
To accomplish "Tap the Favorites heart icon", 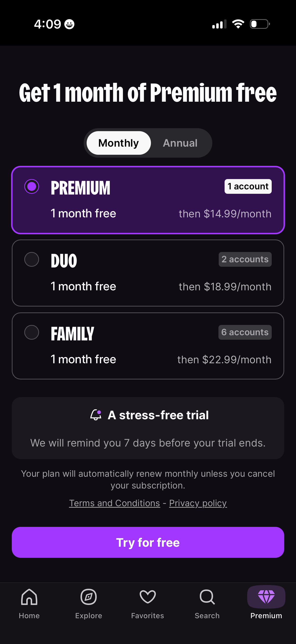I will coord(148,597).
